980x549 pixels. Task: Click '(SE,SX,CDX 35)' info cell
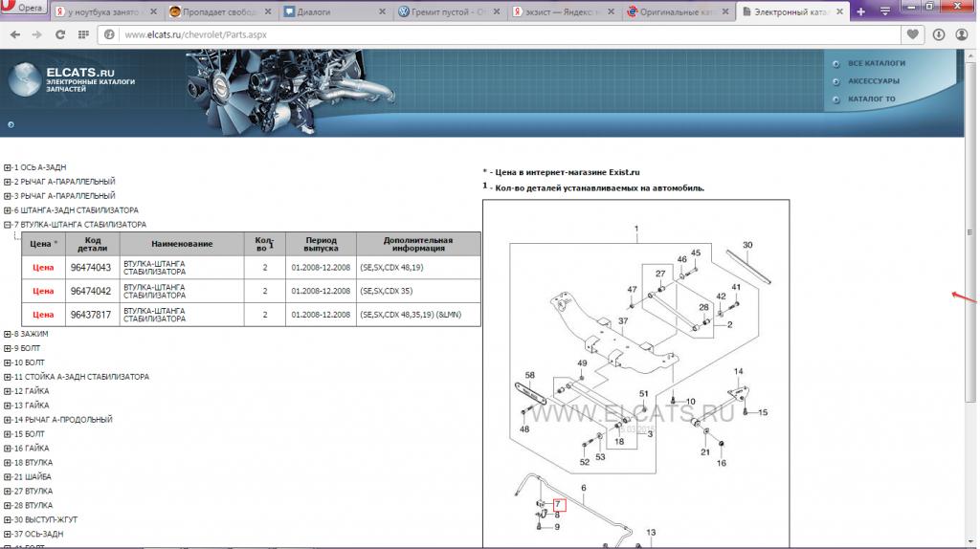pos(418,291)
